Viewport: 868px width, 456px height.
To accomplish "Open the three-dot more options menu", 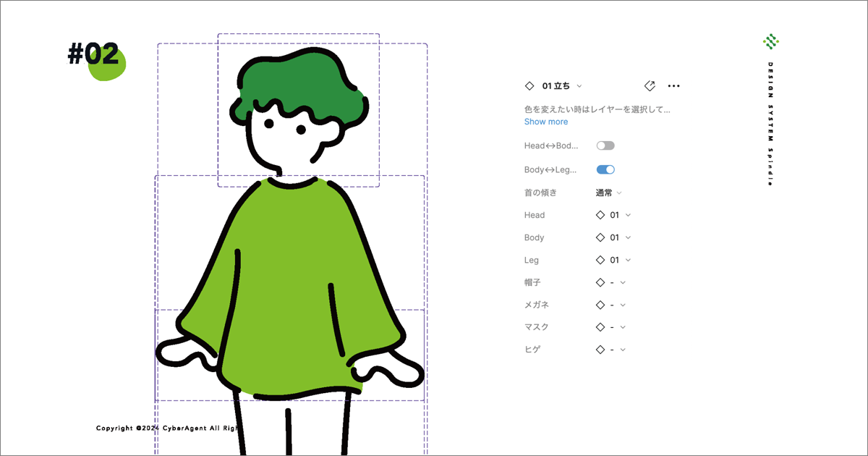I will 673,86.
